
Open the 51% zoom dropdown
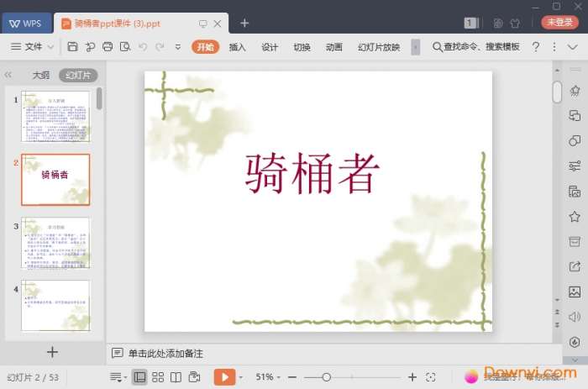268,376
